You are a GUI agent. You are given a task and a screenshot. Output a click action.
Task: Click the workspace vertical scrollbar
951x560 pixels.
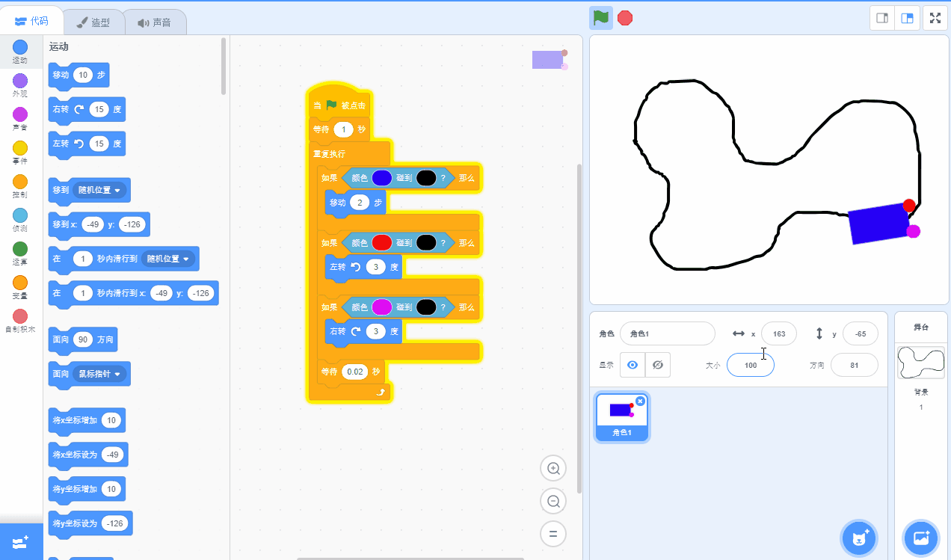pos(579,329)
